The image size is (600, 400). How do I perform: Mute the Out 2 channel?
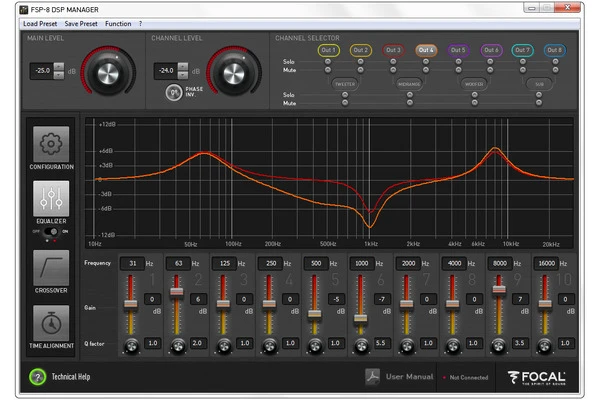click(360, 70)
